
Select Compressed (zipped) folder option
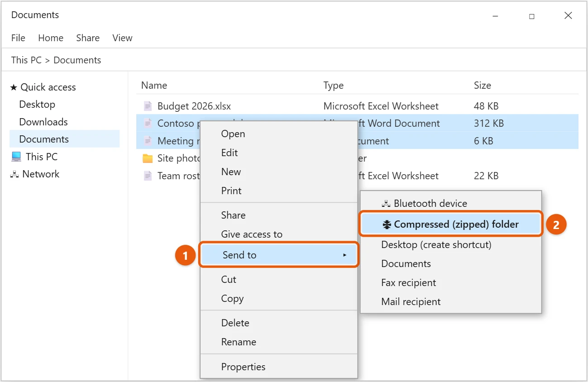(x=451, y=224)
